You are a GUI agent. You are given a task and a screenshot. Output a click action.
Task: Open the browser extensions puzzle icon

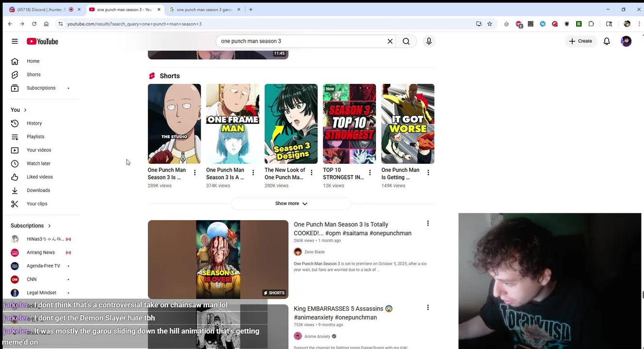coord(591,24)
